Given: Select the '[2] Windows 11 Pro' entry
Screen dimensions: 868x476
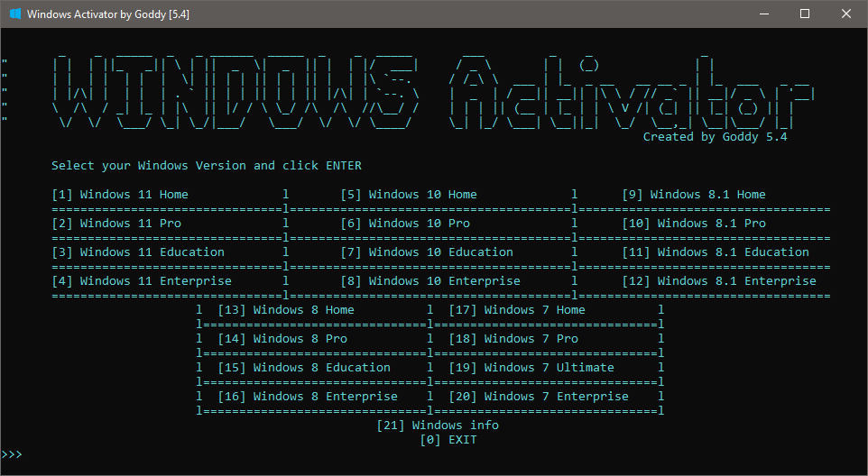Looking at the screenshot, I should (116, 224).
